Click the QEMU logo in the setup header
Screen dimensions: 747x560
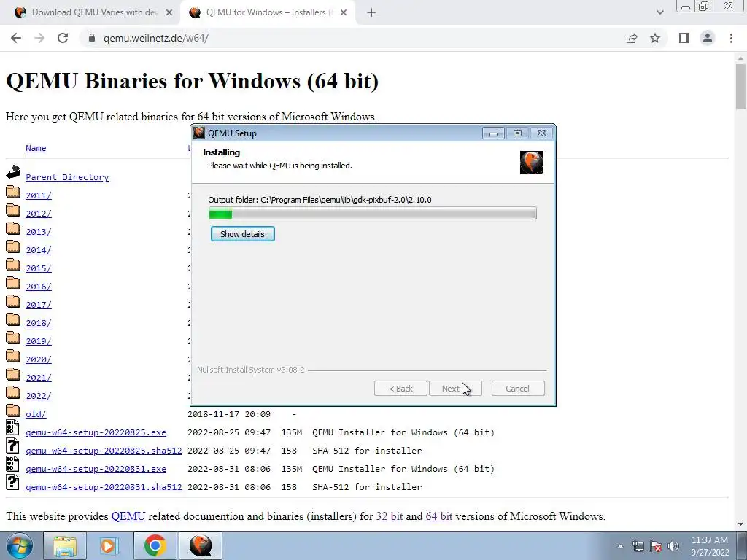coord(532,163)
